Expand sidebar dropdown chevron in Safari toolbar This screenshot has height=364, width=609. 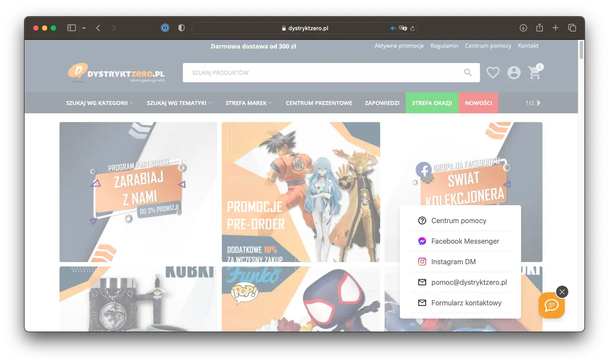point(84,28)
